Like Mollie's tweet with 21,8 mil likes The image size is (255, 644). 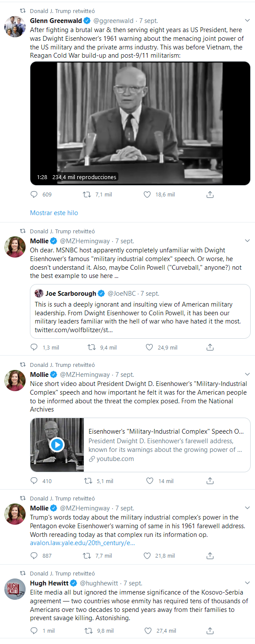pyautogui.click(x=147, y=556)
